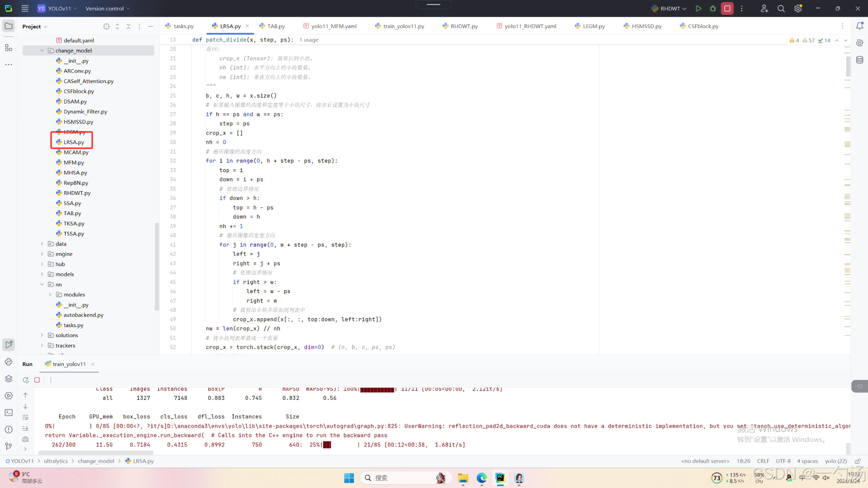Open the Python Console tool window

(x=9, y=361)
